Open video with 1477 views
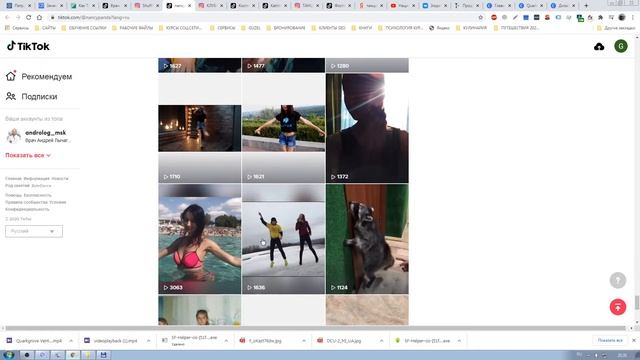The width and height of the screenshot is (640, 360). pyautogui.click(x=283, y=65)
